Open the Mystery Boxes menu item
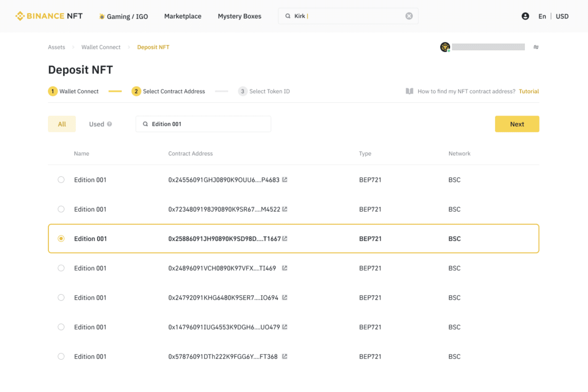Image resolution: width=588 pixels, height=392 pixels. [x=240, y=16]
